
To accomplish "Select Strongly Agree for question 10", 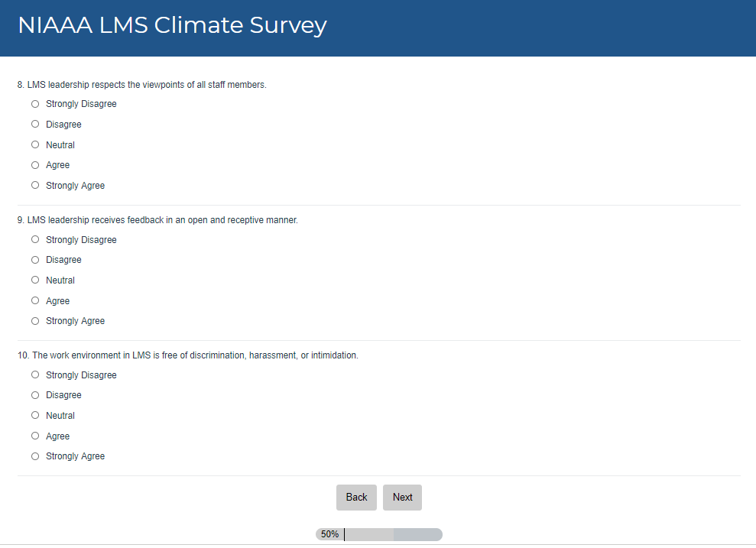I will pos(35,456).
